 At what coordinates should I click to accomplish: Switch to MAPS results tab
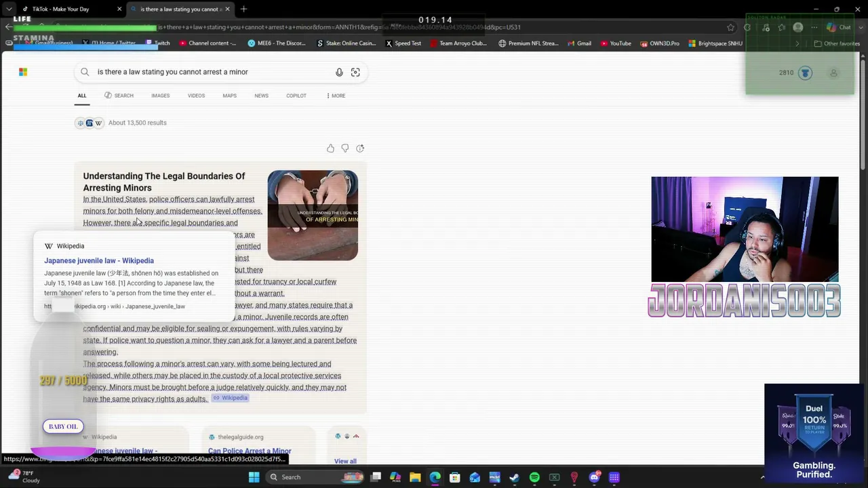(230, 96)
